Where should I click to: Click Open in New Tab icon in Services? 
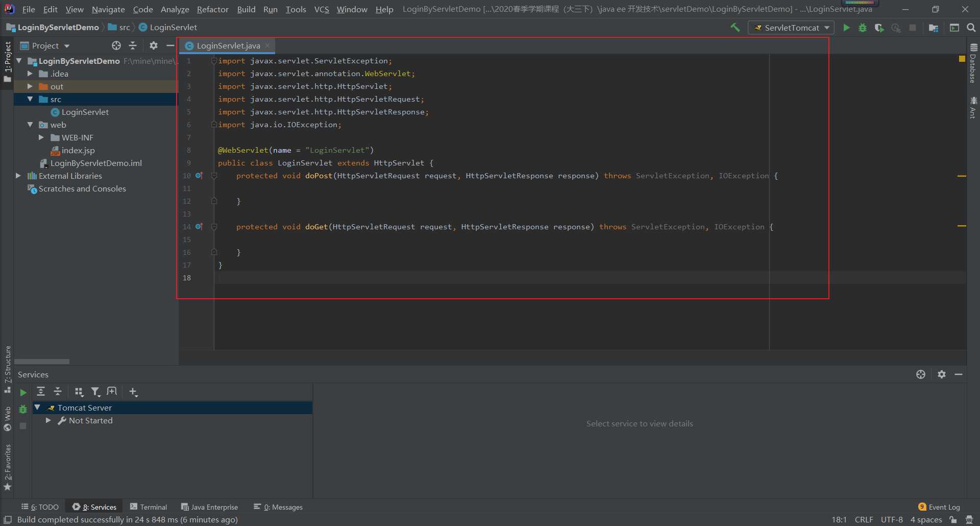coord(112,392)
